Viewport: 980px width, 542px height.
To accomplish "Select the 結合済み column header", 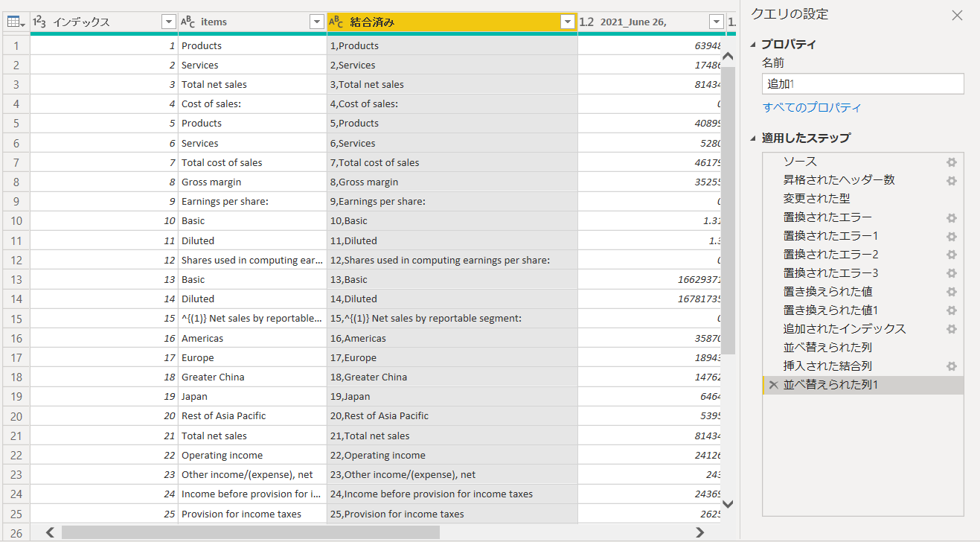I will point(452,22).
